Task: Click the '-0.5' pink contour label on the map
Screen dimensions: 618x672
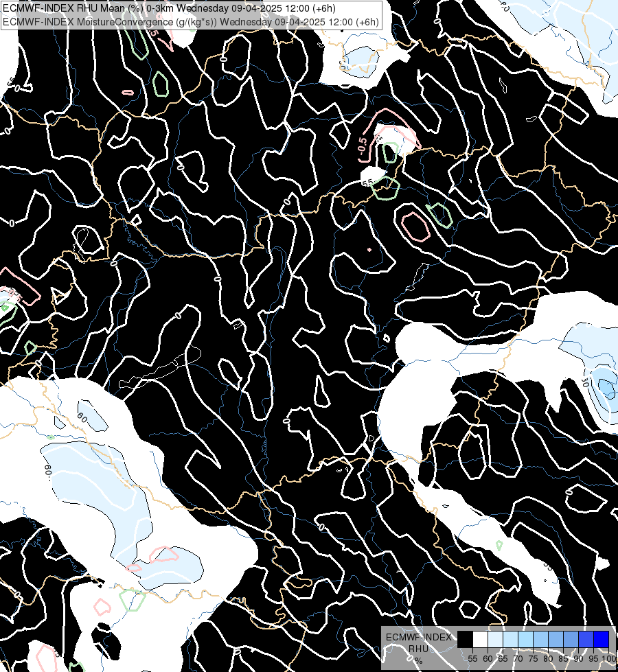Action: click(x=363, y=146)
